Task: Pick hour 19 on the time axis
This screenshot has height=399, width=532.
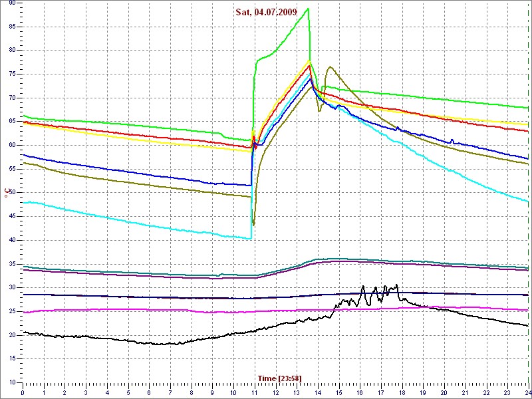Action: (x=423, y=393)
